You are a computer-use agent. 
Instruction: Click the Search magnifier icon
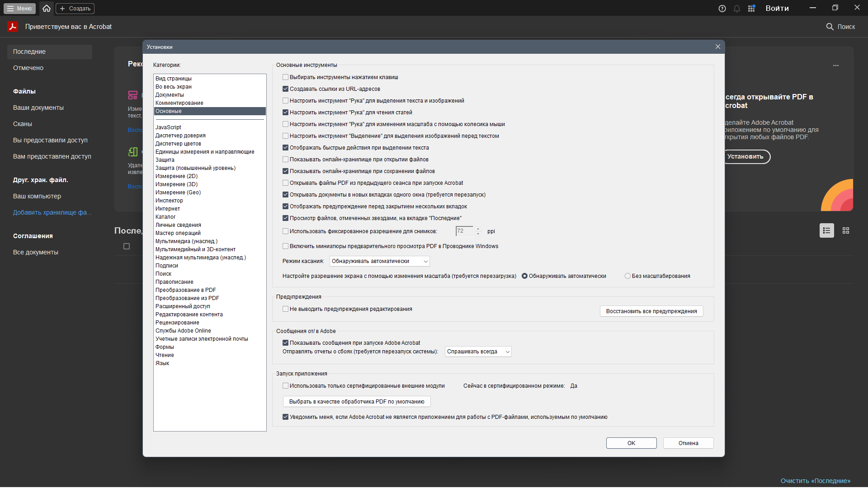click(x=830, y=27)
